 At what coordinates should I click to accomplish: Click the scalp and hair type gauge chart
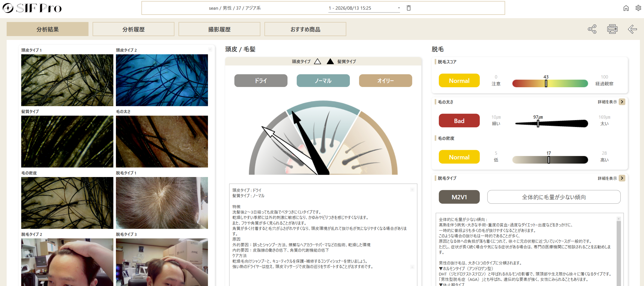coord(323,138)
